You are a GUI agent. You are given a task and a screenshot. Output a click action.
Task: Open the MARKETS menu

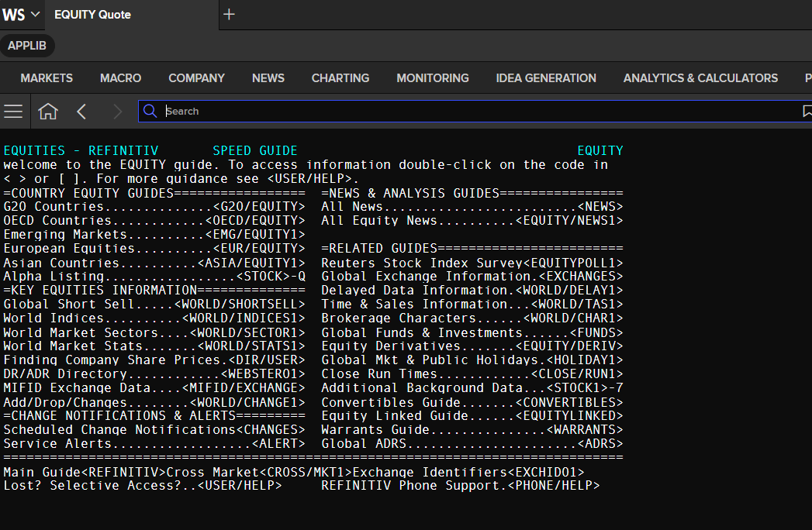47,78
